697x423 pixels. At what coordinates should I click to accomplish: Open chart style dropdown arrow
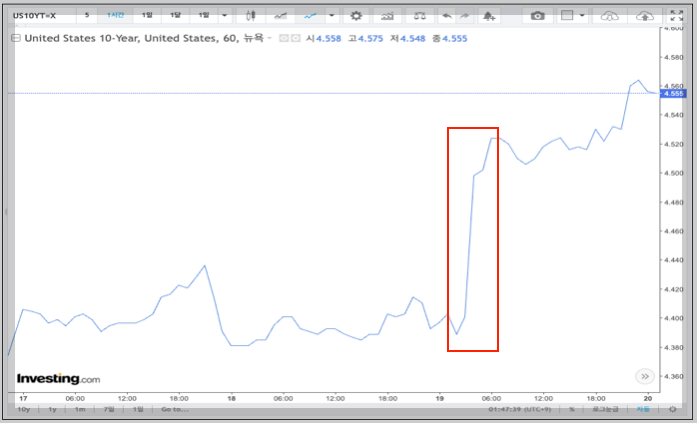pyautogui.click(x=332, y=16)
